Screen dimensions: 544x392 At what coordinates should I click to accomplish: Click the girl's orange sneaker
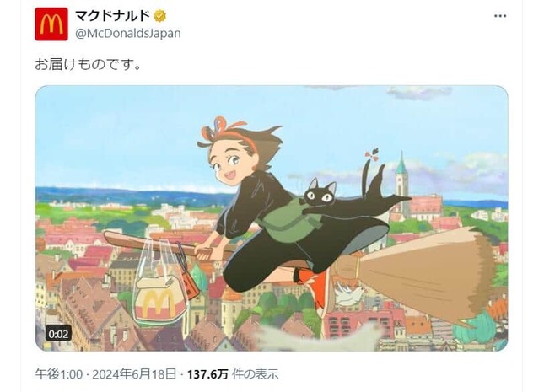pos(315,288)
